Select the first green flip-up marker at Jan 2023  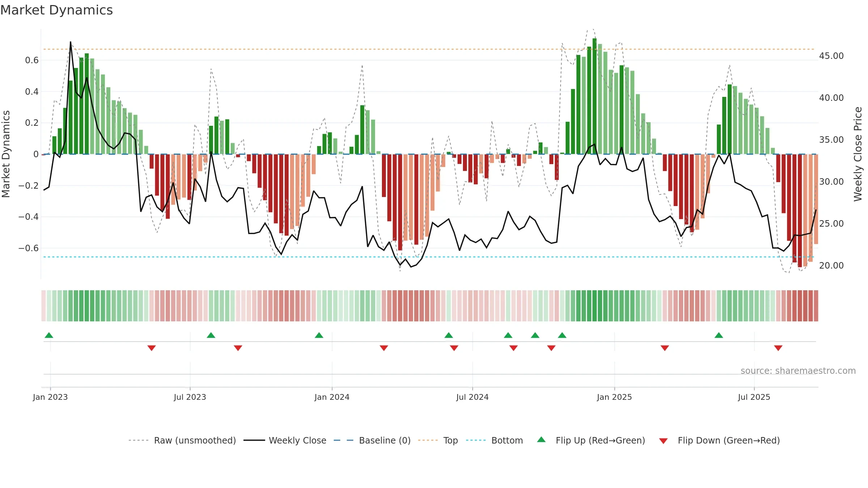(49, 335)
